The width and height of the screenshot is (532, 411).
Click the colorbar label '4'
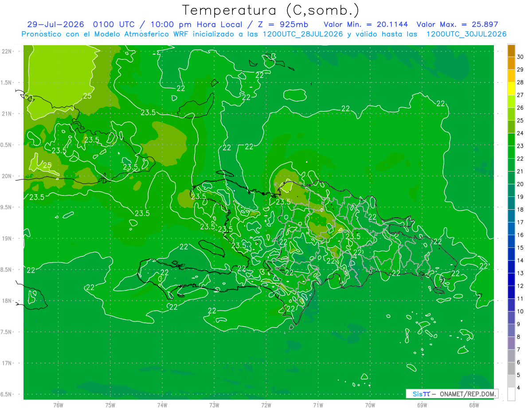519,388
